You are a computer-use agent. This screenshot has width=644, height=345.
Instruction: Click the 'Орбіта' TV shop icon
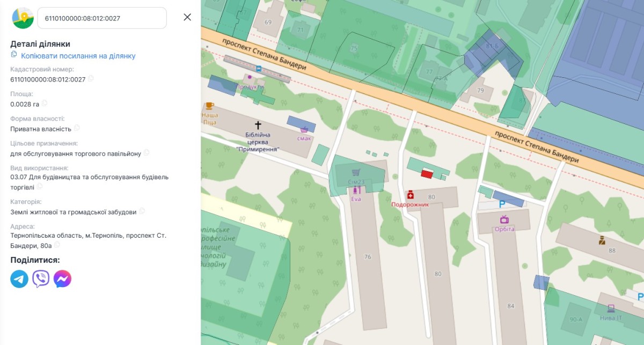(x=504, y=219)
